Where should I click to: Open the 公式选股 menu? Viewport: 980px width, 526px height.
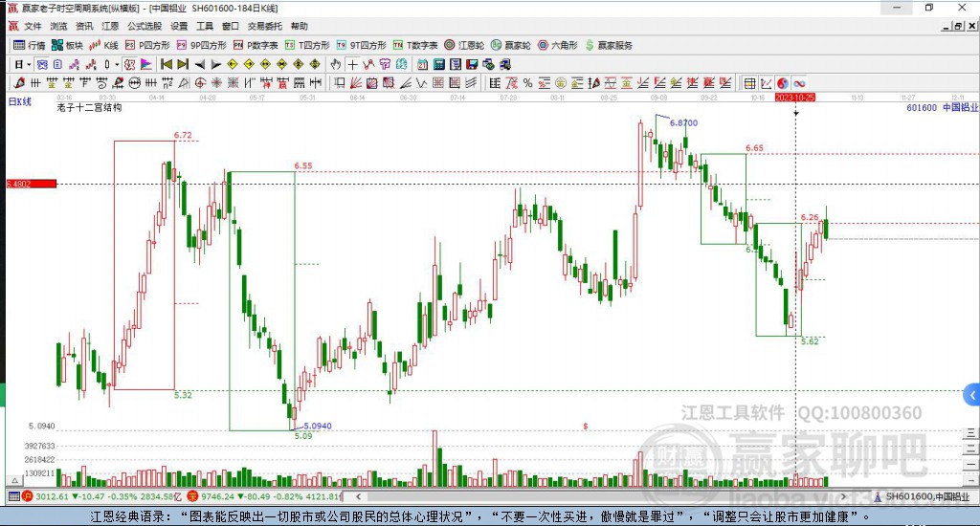145,26
